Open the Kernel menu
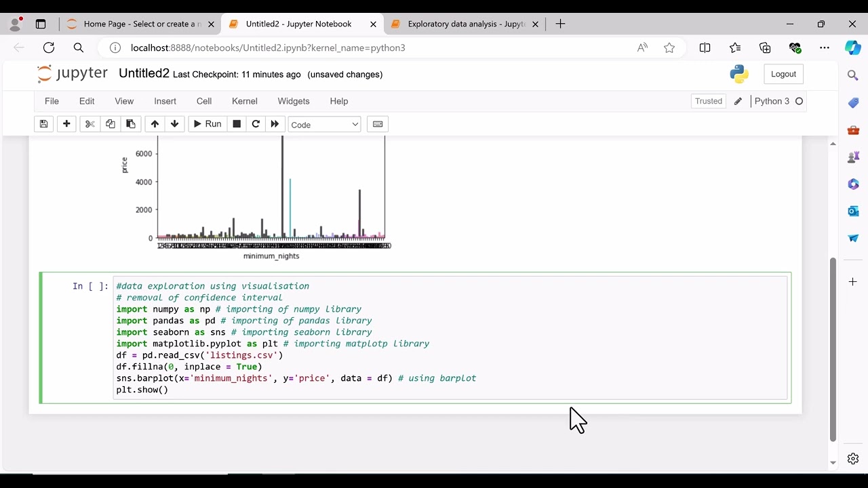This screenshot has height=488, width=868. (245, 101)
